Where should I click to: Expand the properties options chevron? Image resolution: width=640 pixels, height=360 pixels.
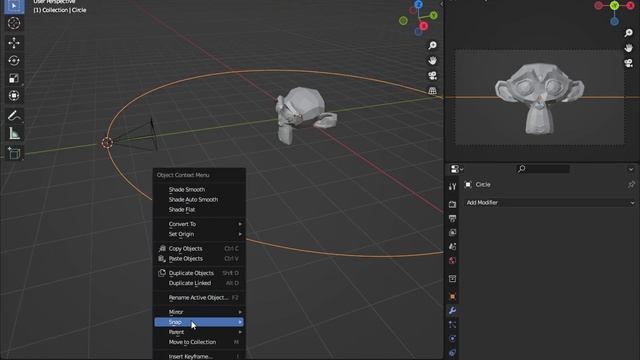click(x=631, y=169)
